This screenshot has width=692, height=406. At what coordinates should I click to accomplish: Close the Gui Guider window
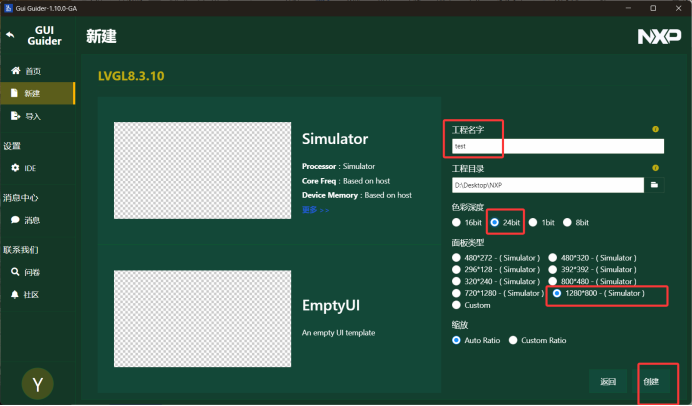click(678, 8)
